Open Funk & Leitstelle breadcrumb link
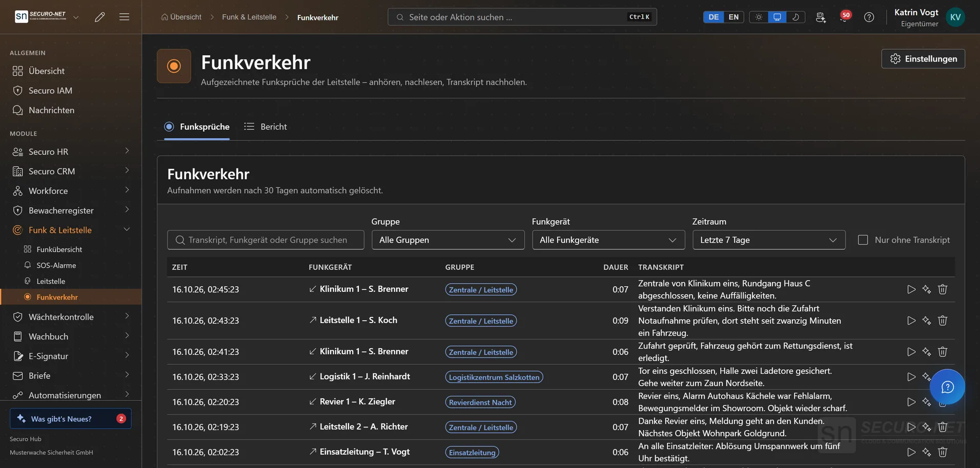 (249, 17)
